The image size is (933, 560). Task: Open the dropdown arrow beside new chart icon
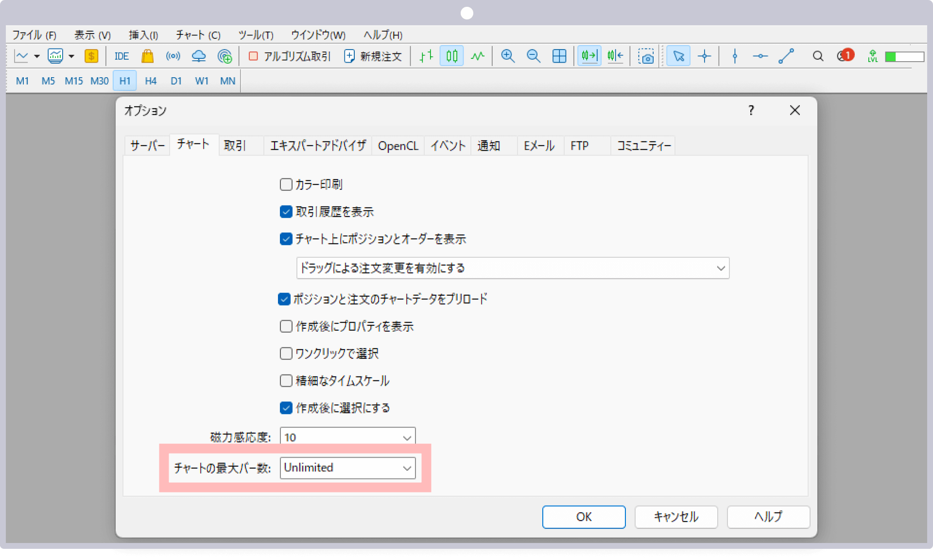pos(36,56)
